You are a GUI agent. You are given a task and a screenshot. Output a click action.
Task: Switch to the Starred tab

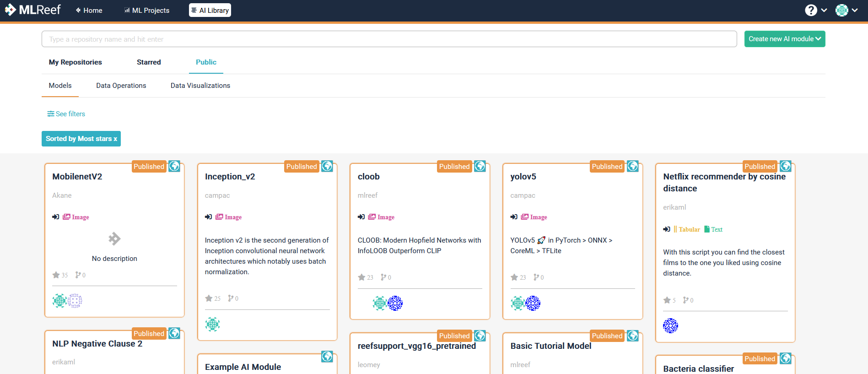[149, 62]
